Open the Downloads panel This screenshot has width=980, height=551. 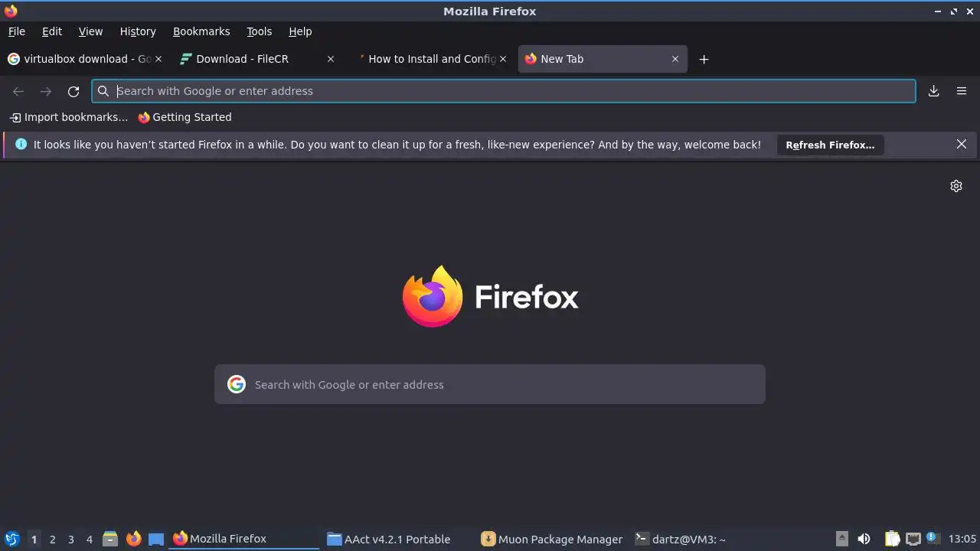934,91
